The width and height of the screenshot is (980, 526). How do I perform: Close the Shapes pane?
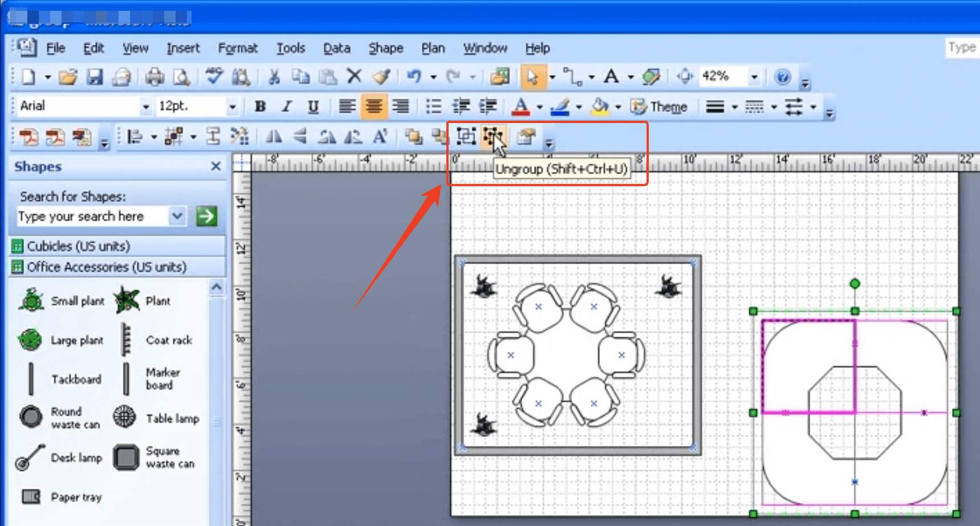point(215,166)
